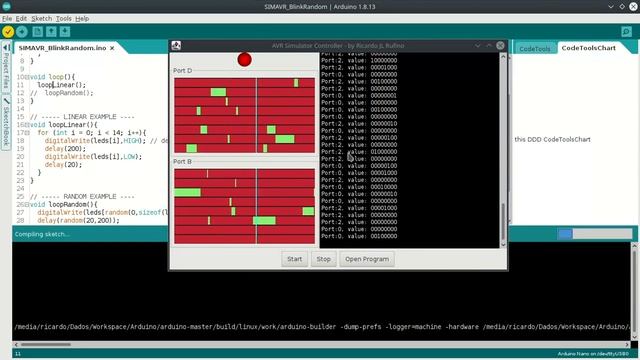Click the Arduino title bar dropdown chevron
This screenshot has height=360, width=640.
(611, 7)
